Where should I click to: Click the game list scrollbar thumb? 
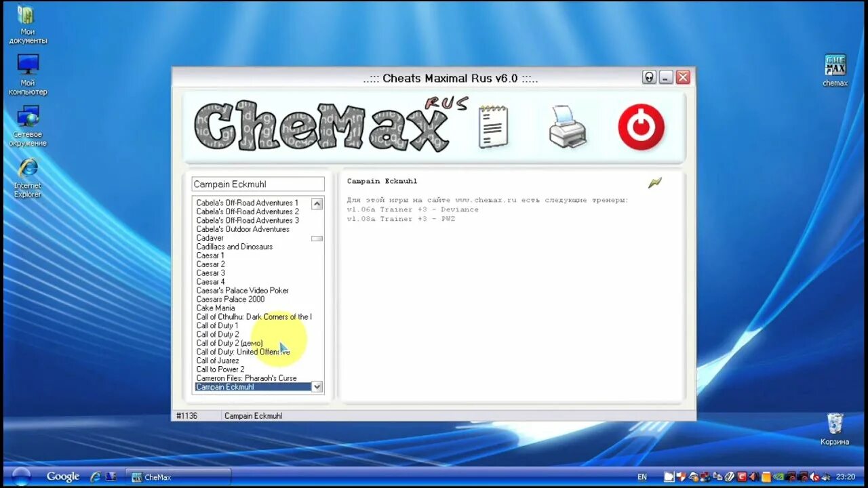[x=317, y=239]
